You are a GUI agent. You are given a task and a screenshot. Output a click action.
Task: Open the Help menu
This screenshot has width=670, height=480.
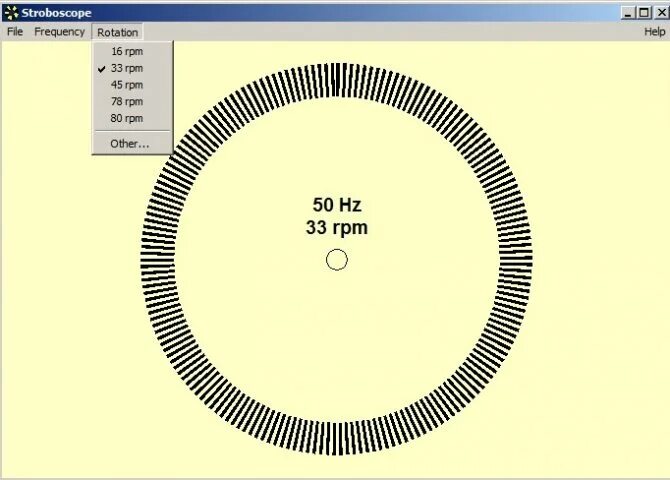tap(654, 32)
